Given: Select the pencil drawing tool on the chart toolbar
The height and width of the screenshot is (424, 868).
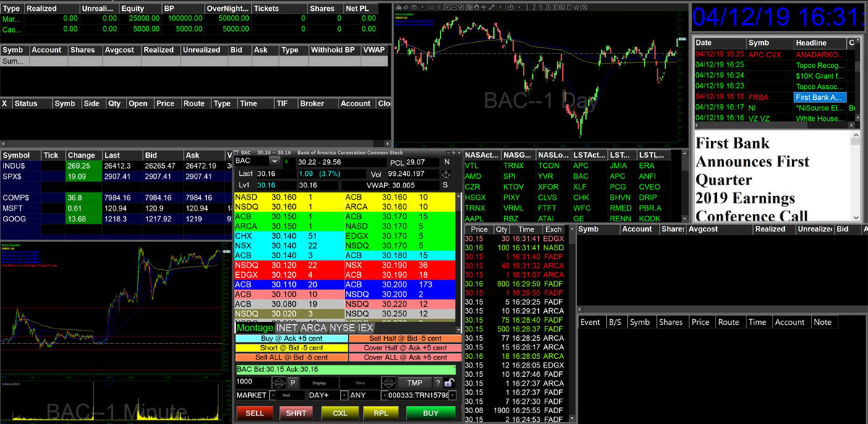Looking at the screenshot, I should tap(491, 7).
